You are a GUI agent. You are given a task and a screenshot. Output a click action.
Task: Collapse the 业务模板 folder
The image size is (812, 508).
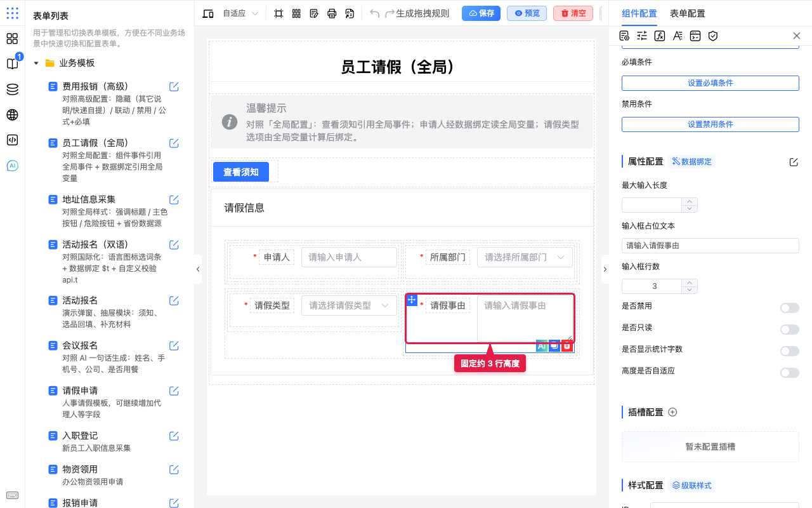36,63
